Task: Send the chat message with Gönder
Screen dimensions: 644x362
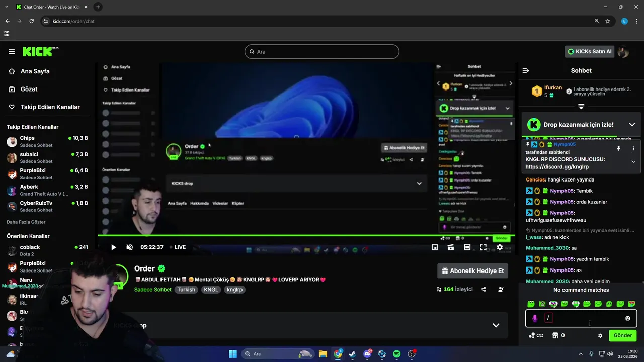Action: (622, 335)
